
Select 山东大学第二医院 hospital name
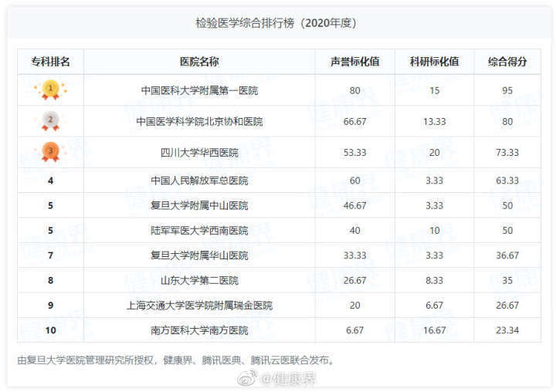pos(199,280)
